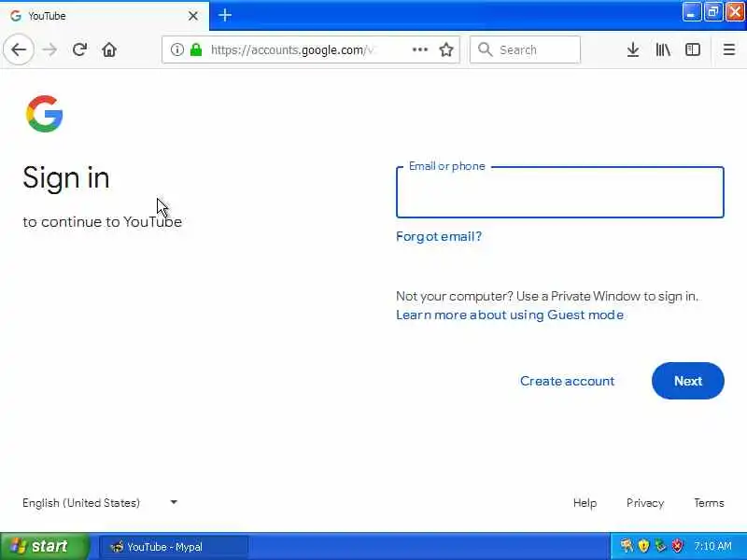Open the Downloads arrow panel
Screen dimensions: 747x560
633,49
